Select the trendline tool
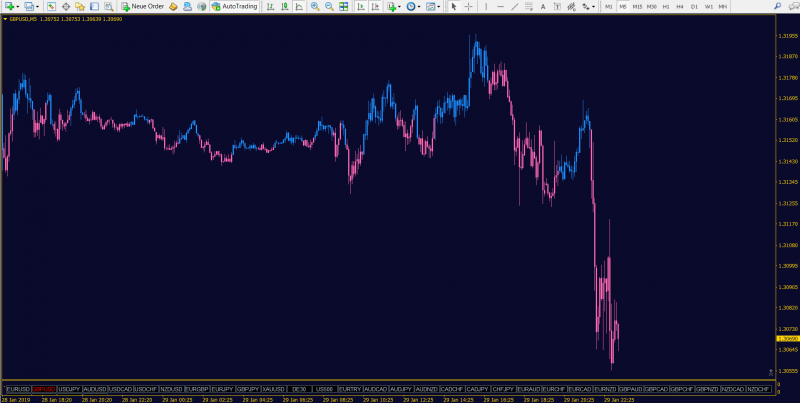Image resolution: width=800 pixels, height=403 pixels. click(x=514, y=7)
